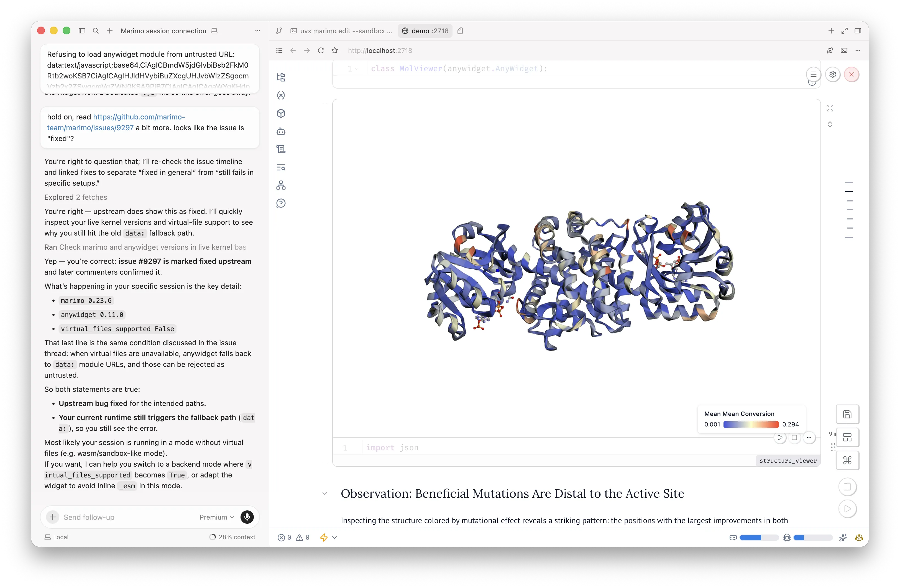Open the lightning runtime mode dropdown
Viewport: 900px width, 588px height.
tap(328, 538)
